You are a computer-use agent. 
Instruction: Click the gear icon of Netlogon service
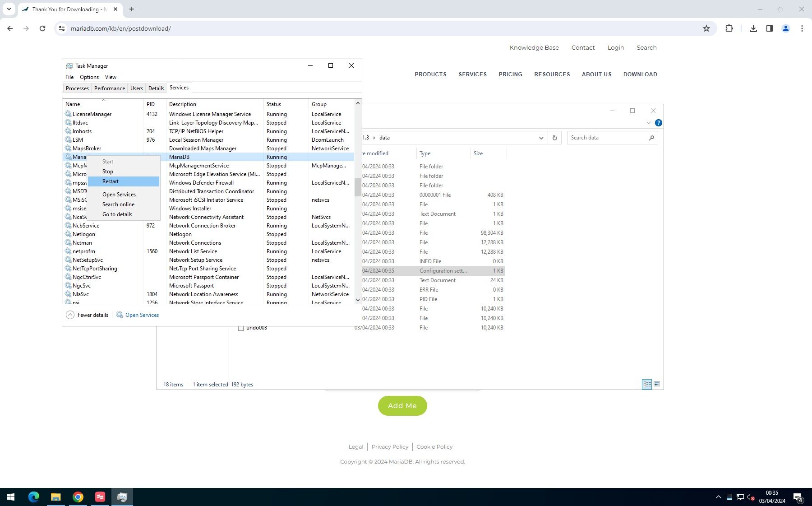click(68, 234)
